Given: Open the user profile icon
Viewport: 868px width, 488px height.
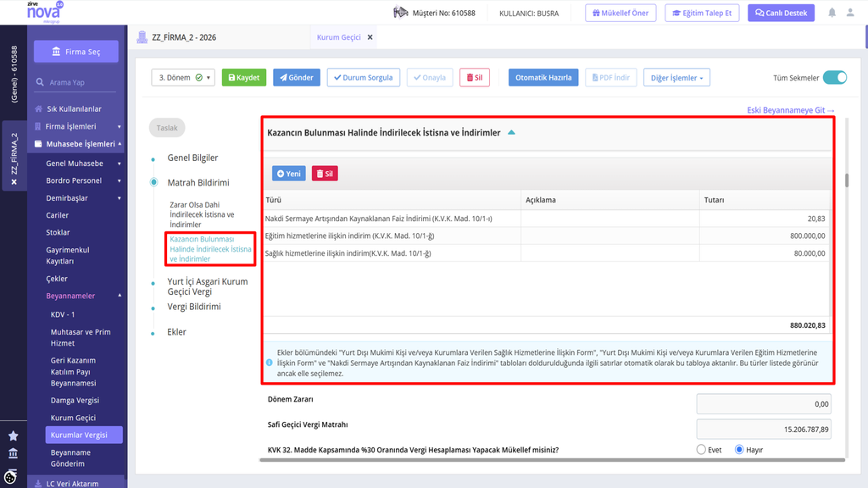Looking at the screenshot, I should [x=850, y=13].
